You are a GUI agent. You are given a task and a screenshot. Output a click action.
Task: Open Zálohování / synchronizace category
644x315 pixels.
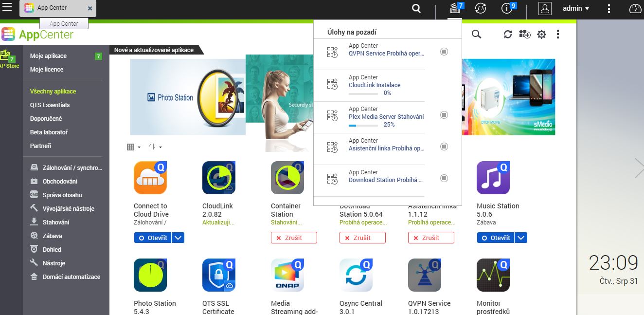[66, 167]
